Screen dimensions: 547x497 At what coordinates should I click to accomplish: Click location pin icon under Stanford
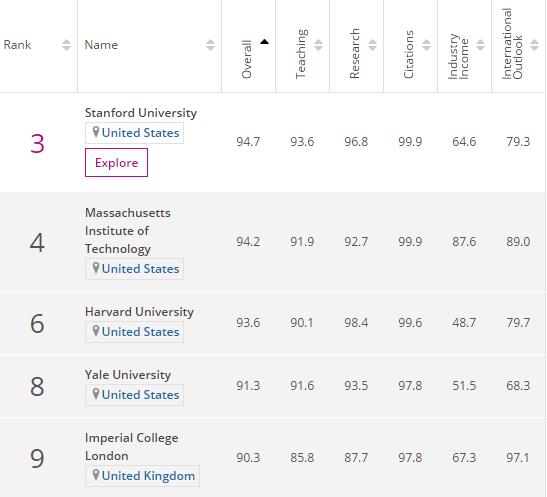point(96,132)
